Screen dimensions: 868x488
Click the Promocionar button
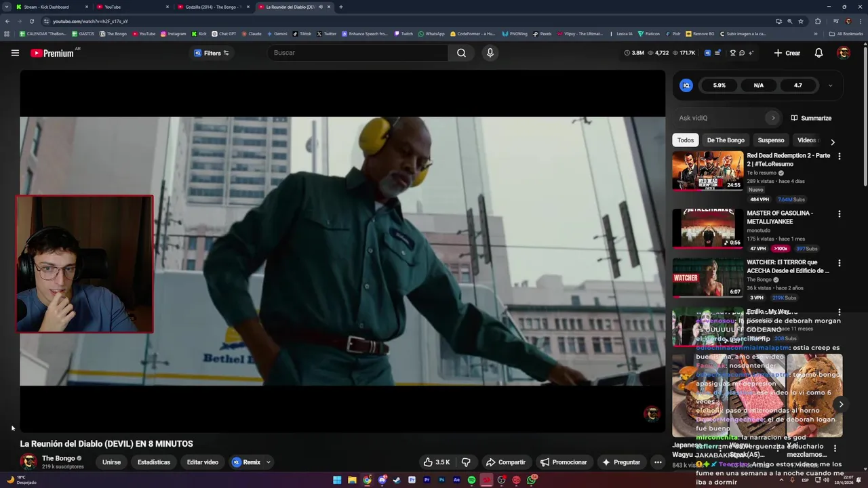[564, 462]
